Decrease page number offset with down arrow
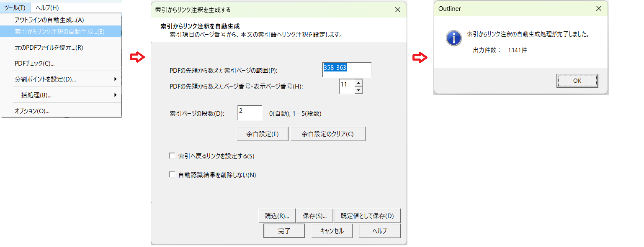Viewport: 644px width, 247px height. coord(358,90)
